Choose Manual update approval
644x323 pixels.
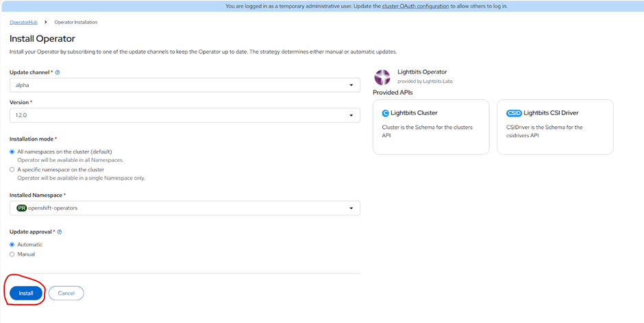click(12, 254)
